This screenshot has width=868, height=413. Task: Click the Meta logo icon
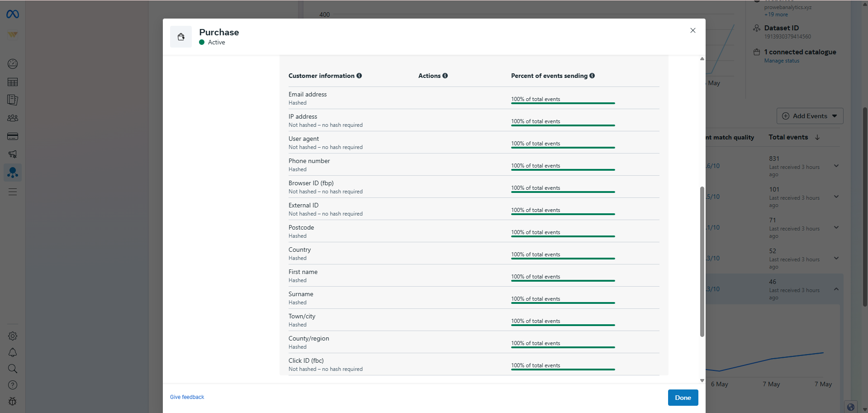(x=13, y=14)
